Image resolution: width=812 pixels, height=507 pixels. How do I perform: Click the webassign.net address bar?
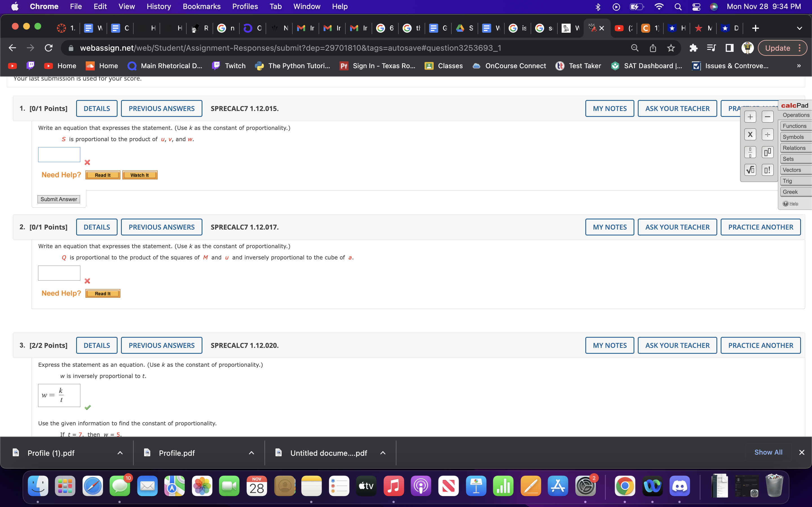click(x=302, y=48)
